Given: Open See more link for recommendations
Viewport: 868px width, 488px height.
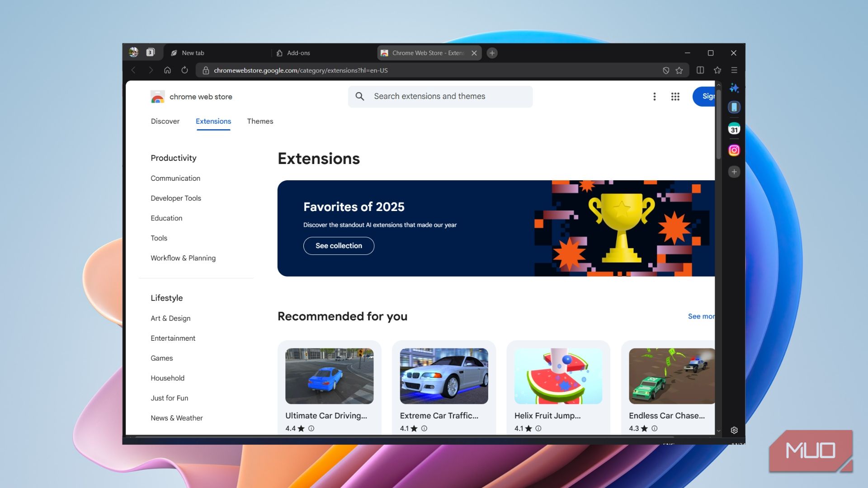Looking at the screenshot, I should [701, 316].
